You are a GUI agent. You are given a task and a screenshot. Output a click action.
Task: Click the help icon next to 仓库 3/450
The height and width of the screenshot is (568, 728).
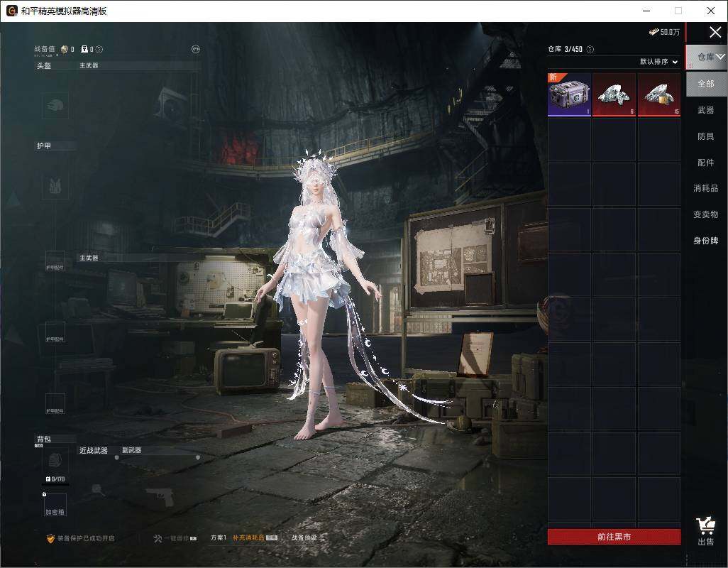coord(590,49)
